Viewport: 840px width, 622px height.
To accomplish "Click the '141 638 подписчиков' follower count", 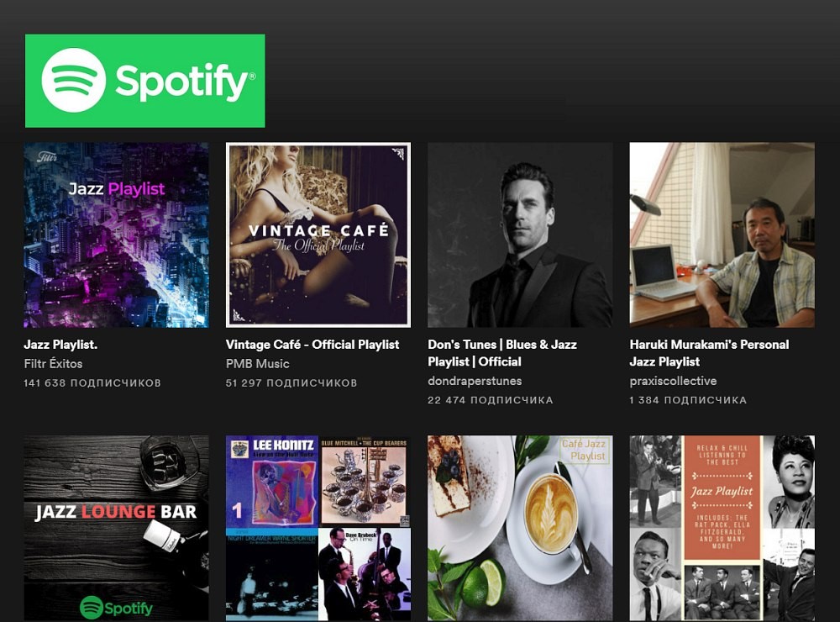I will coord(92,382).
